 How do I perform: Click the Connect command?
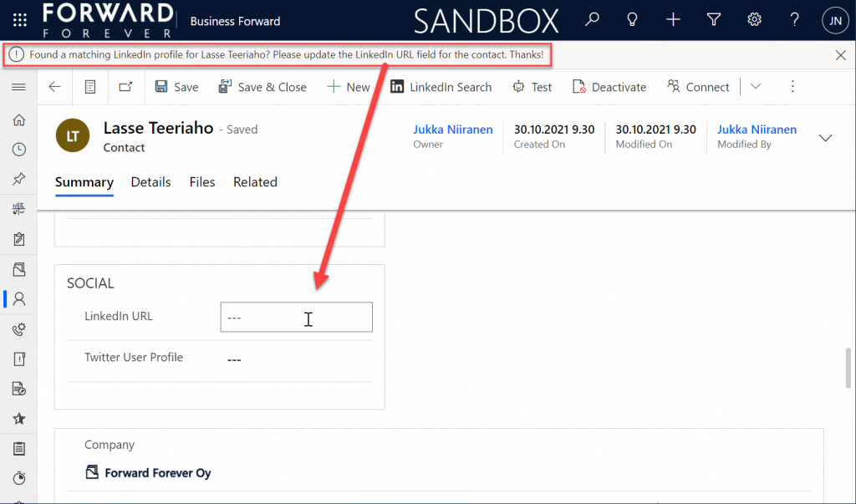point(698,87)
